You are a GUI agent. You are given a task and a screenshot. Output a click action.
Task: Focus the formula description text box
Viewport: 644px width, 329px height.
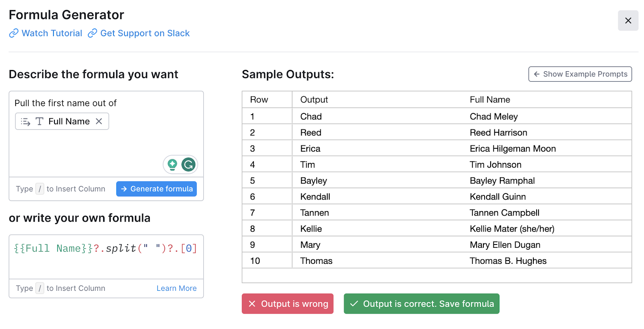(x=106, y=134)
